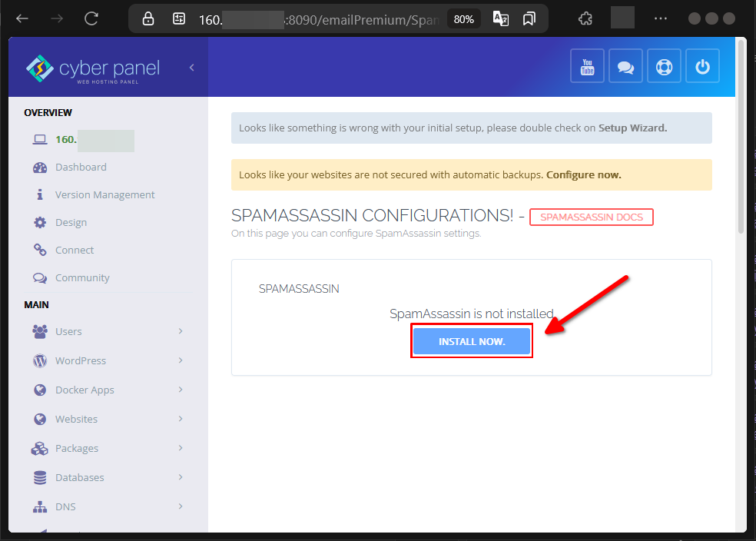Expand the Docker Apps submenu chevron

181,390
